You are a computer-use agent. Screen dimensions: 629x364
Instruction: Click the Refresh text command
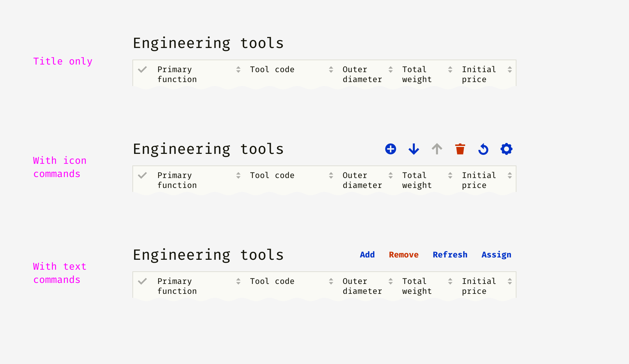(x=450, y=255)
